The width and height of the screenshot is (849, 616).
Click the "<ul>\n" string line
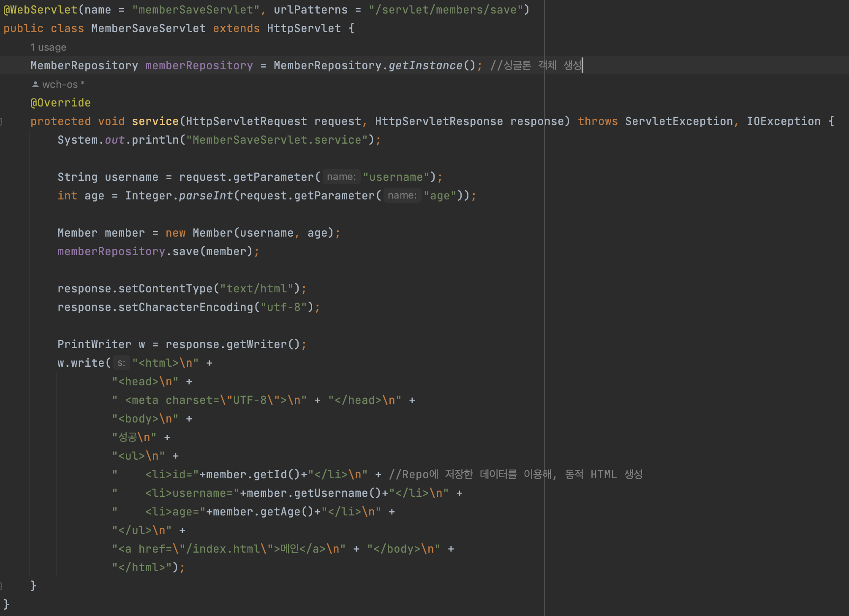pyautogui.click(x=138, y=456)
